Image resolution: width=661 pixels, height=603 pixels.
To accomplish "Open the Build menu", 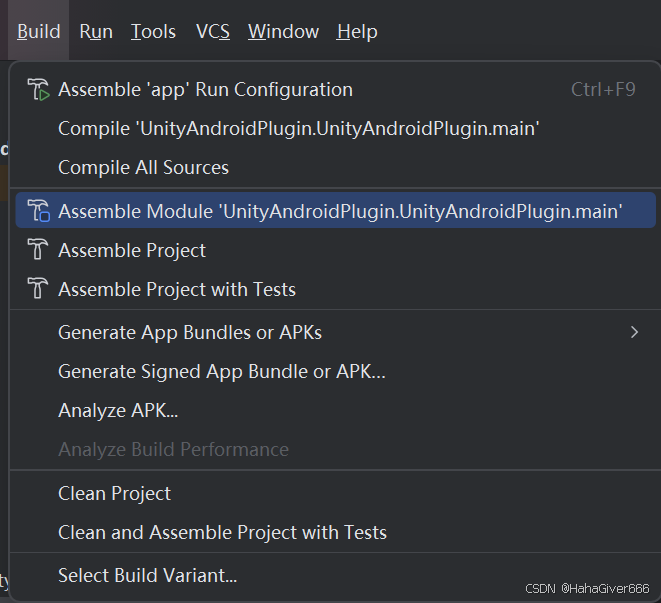I will pos(39,32).
